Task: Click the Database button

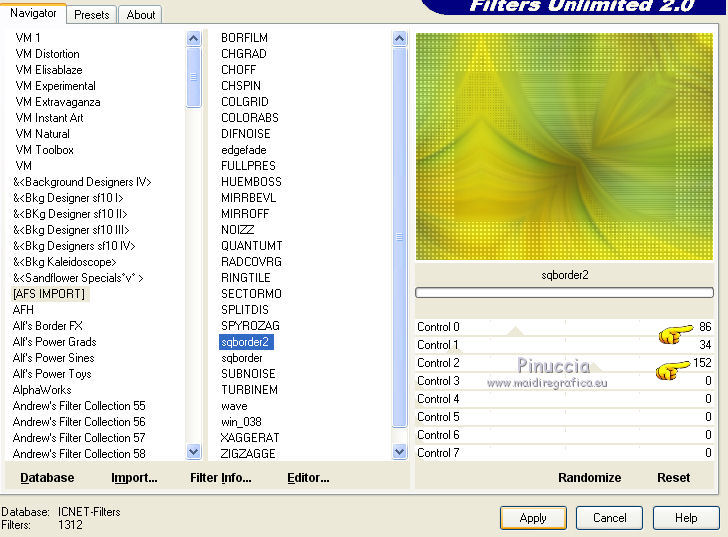Action: [47, 478]
